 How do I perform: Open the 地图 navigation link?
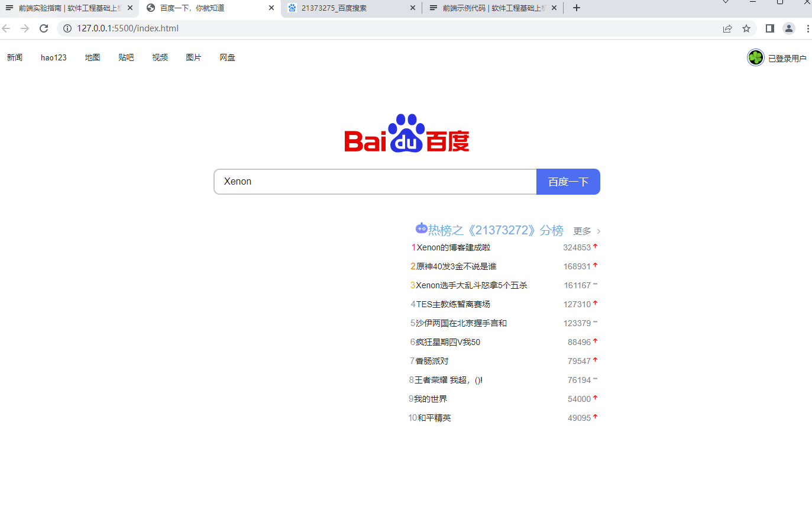point(93,57)
